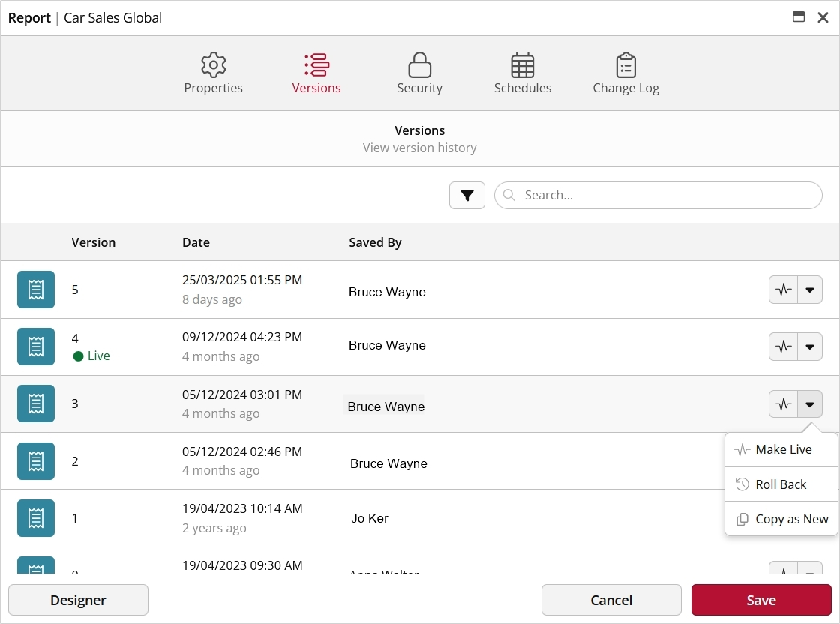
Task: Click Make Live pulse icon for version 3
Action: click(783, 403)
